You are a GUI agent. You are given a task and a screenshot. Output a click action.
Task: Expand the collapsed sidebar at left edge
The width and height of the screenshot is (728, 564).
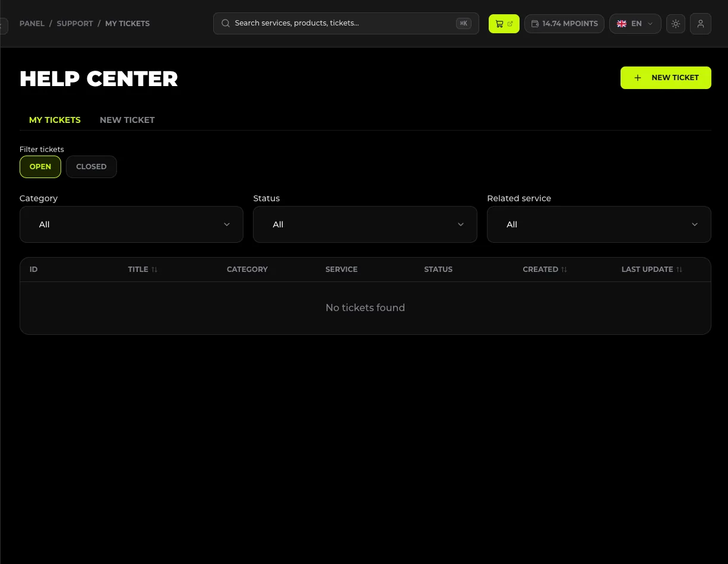tap(4, 26)
